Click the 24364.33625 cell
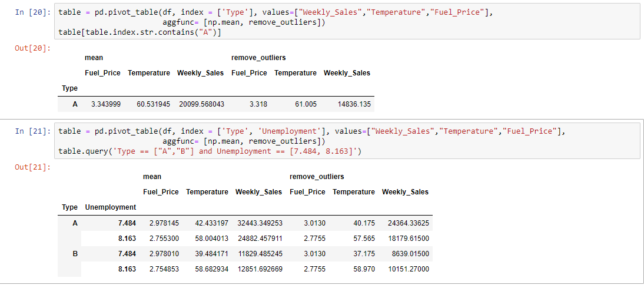 (409, 223)
